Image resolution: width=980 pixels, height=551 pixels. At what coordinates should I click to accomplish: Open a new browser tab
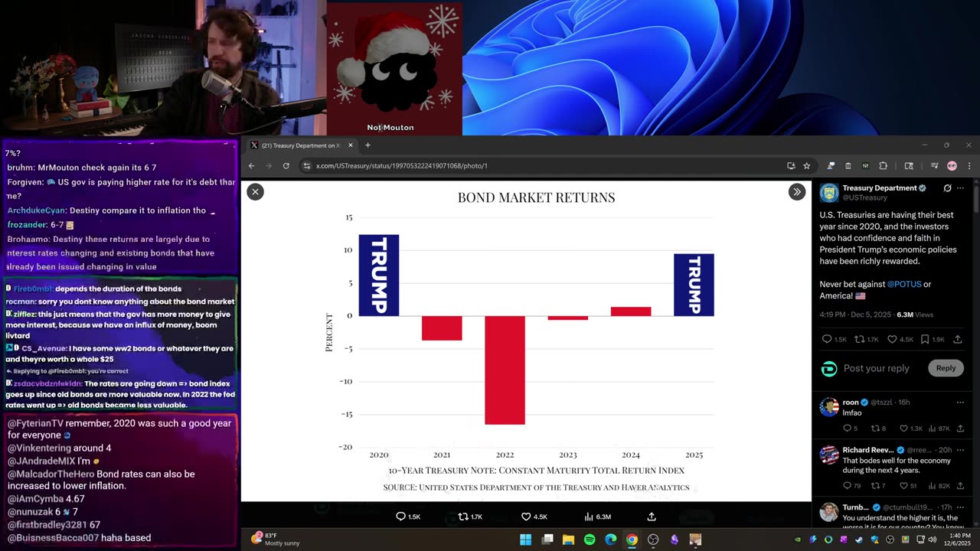[x=367, y=145]
